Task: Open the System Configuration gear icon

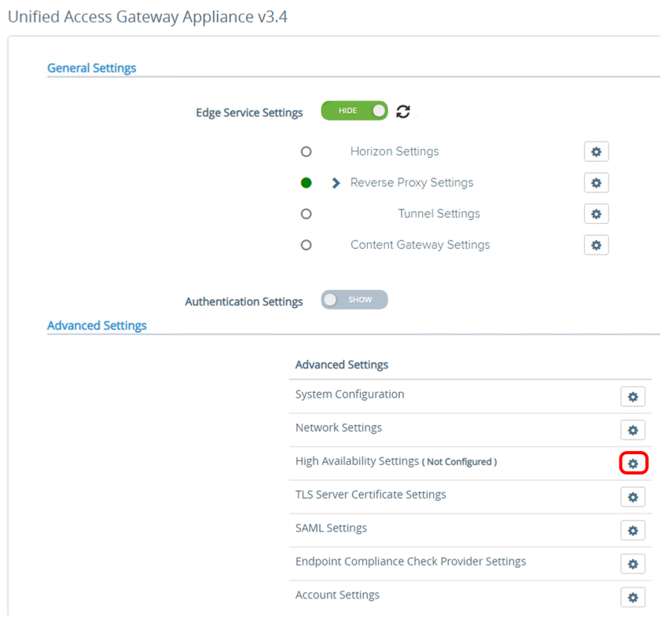Action: 633,396
